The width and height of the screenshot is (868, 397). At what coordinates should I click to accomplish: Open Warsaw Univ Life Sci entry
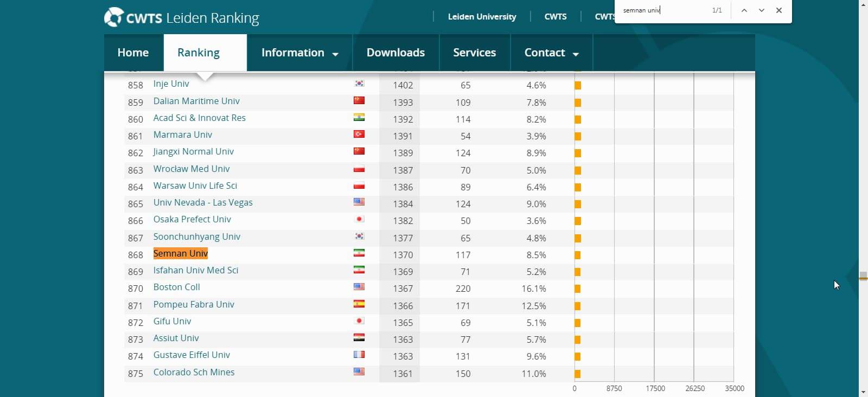pos(195,185)
